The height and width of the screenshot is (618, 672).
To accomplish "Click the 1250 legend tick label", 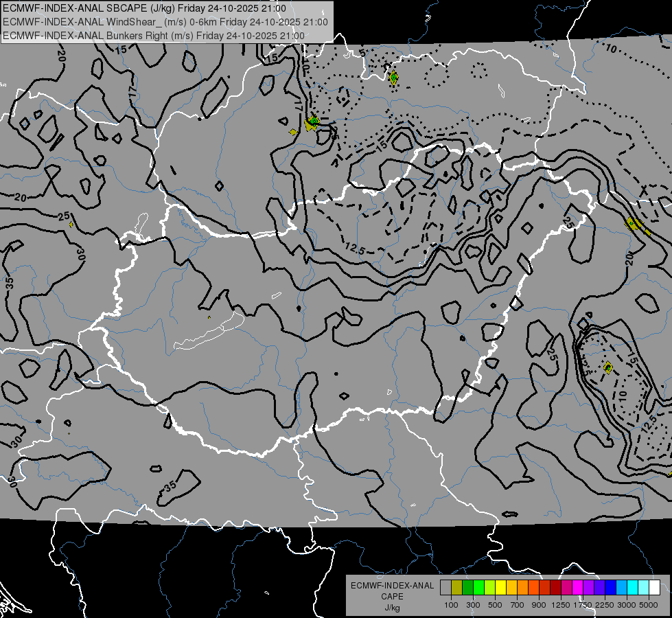I will pyautogui.click(x=561, y=605).
